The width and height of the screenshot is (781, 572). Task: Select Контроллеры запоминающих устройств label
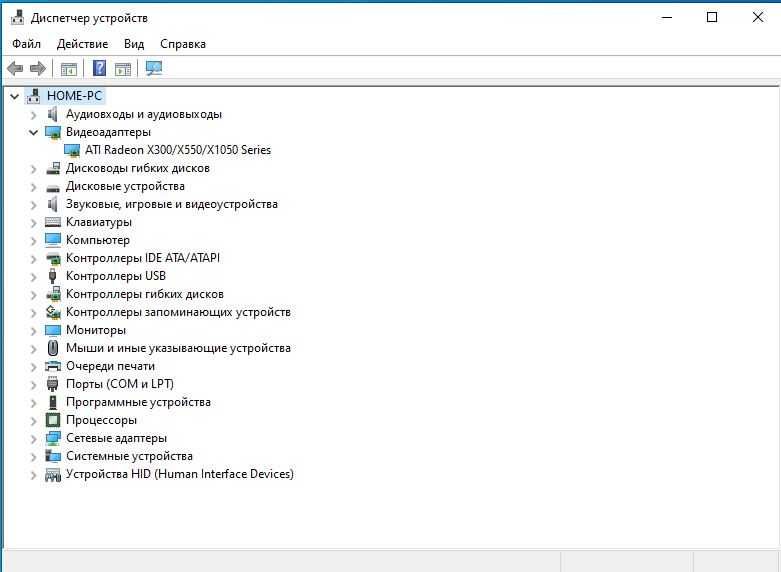178,312
